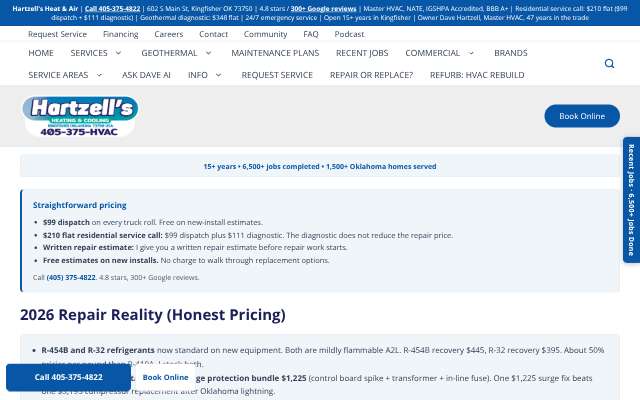Open the Podcast link
The image size is (640, 400).
click(349, 34)
